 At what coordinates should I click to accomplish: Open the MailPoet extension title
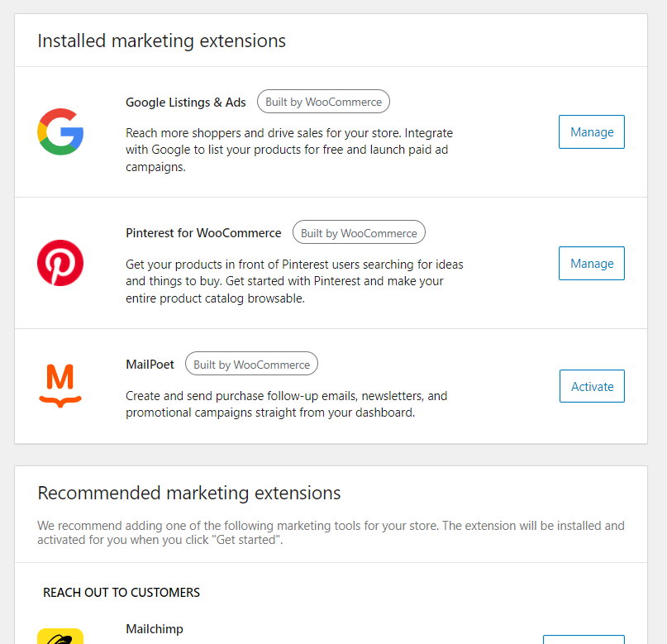(x=150, y=365)
